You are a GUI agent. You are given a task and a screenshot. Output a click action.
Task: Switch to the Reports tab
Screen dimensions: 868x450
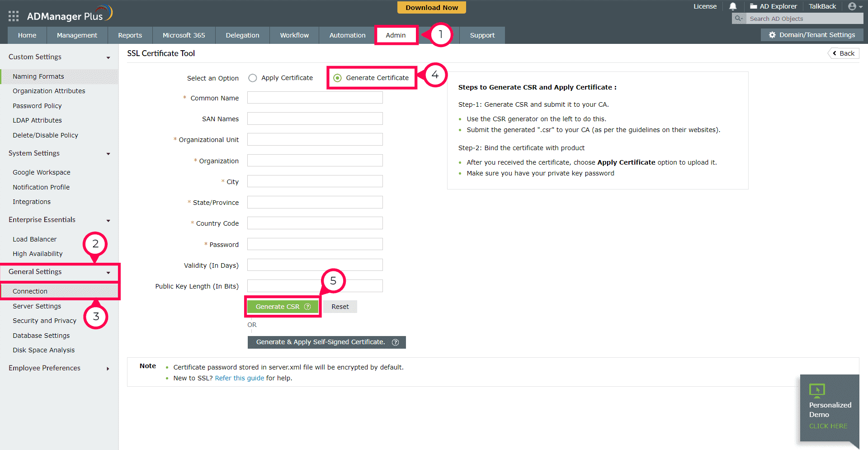pos(130,35)
